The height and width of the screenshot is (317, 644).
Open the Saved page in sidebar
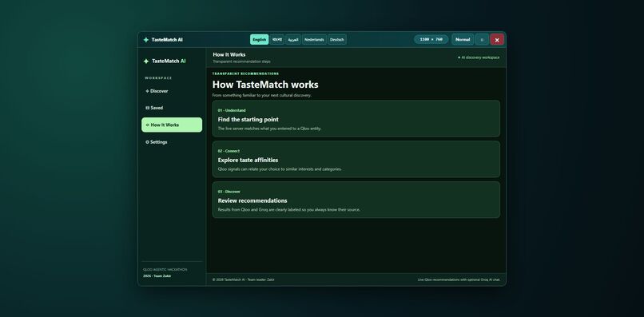[x=172, y=108]
